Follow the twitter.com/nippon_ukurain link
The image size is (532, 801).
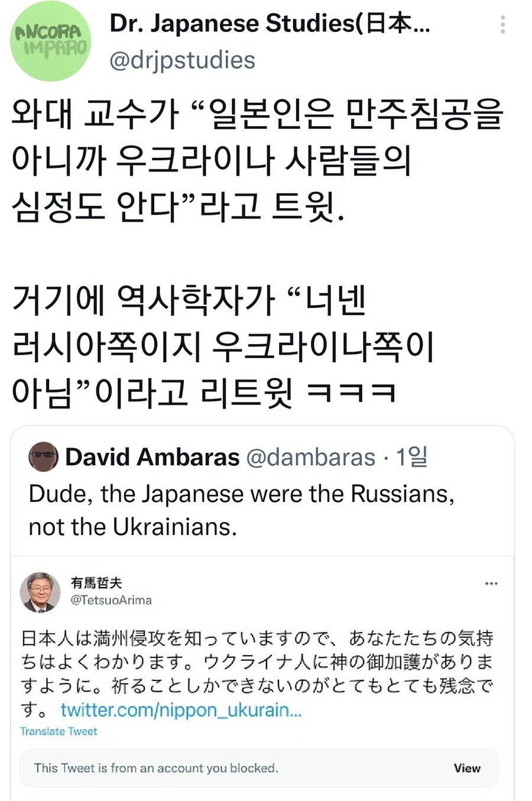coord(181,710)
